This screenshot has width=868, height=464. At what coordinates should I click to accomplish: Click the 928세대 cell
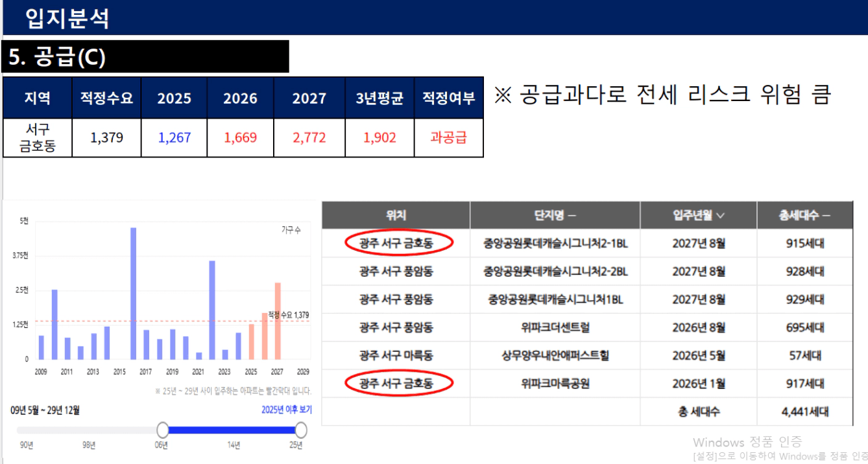click(x=805, y=272)
